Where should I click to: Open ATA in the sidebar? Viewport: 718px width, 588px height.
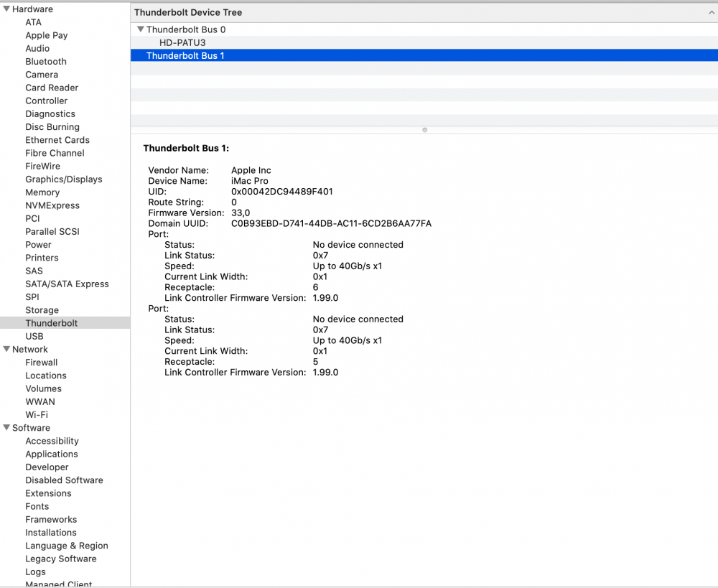click(x=34, y=22)
